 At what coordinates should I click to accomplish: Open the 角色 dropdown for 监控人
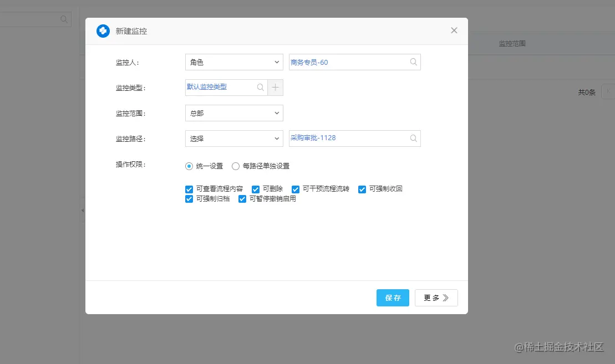click(x=234, y=62)
